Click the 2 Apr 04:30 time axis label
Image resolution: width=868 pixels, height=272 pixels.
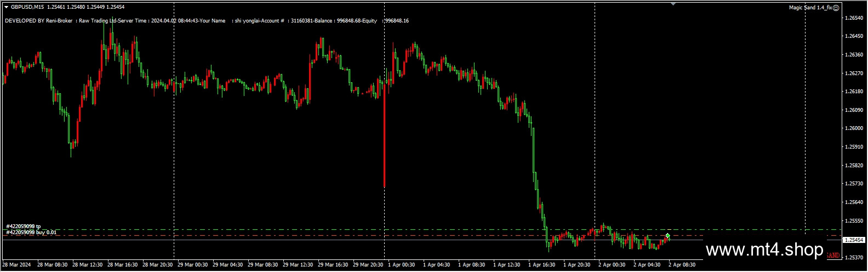tap(647, 265)
